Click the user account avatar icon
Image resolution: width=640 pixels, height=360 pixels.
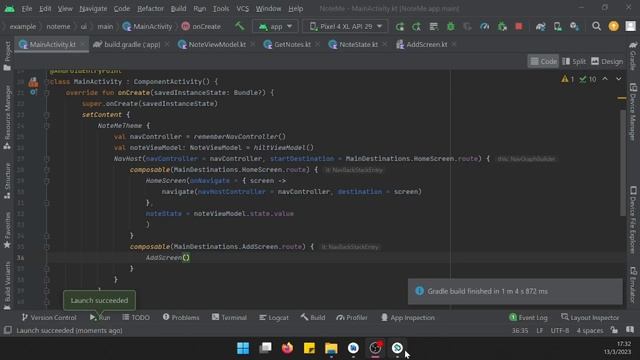point(630,27)
